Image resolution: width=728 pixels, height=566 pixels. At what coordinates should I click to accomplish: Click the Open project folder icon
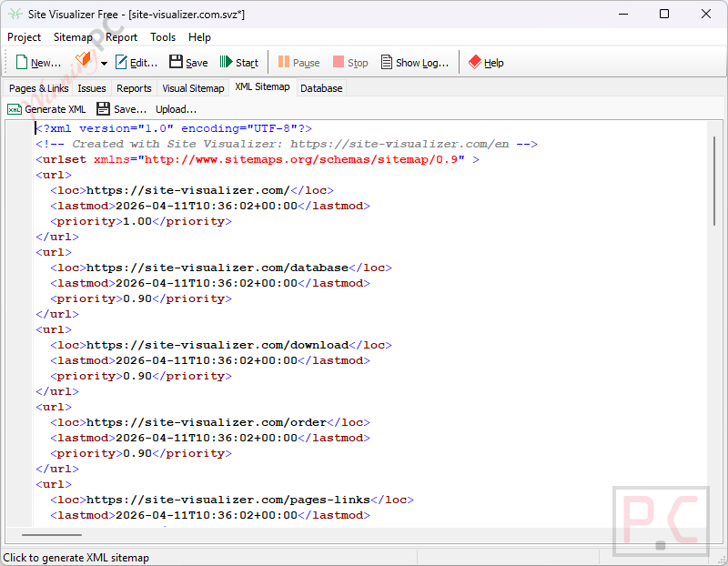pos(83,60)
